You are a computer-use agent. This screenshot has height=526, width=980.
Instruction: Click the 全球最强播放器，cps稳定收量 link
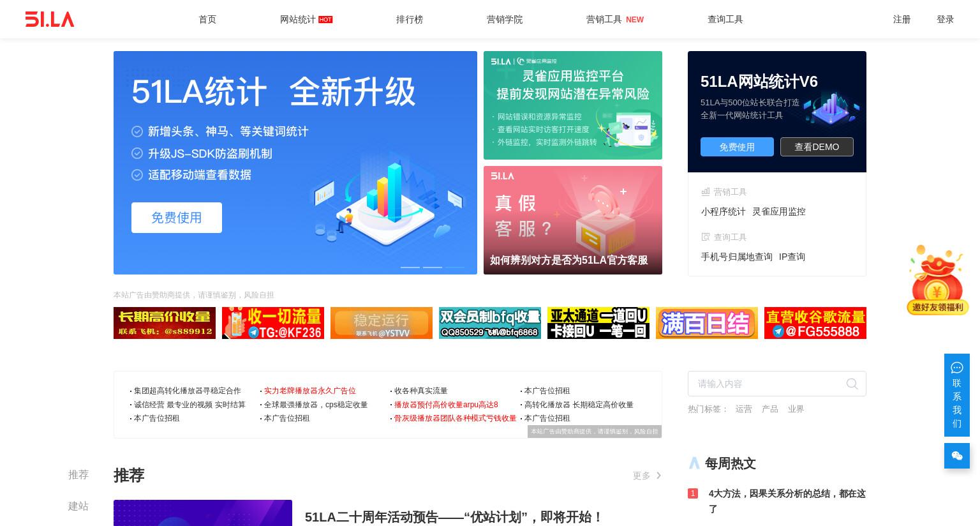click(x=315, y=405)
